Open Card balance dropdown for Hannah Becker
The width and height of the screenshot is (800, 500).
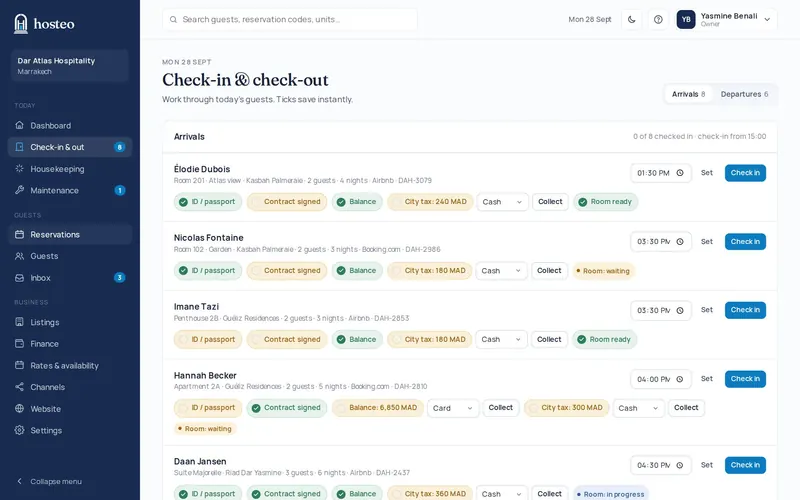coord(453,408)
